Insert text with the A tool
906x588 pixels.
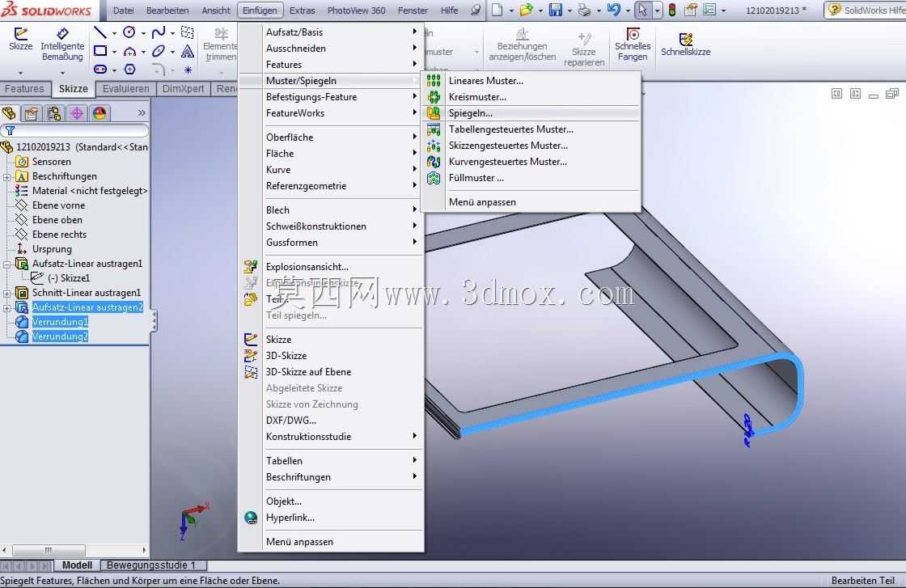187,52
